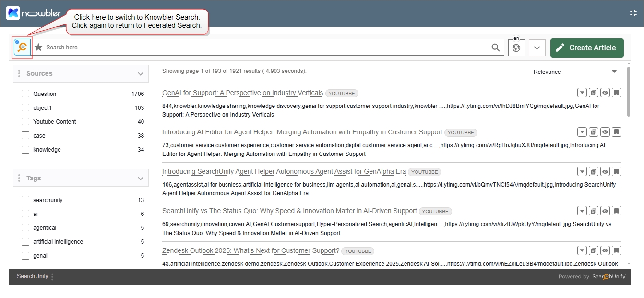644x298 pixels.
Task: Open SearchUnify vs The Status Quo link
Action: coord(289,211)
